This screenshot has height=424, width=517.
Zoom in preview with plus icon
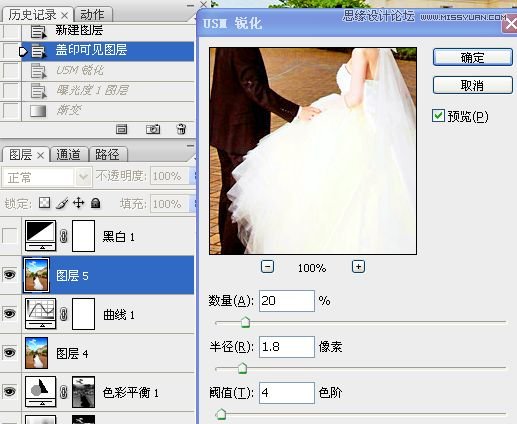358,267
